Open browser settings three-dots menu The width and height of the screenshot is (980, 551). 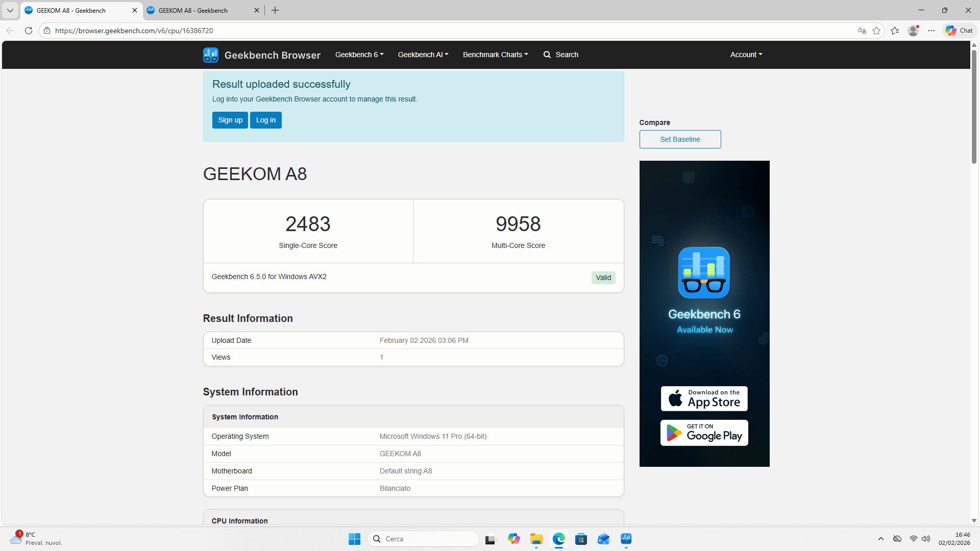click(x=932, y=31)
